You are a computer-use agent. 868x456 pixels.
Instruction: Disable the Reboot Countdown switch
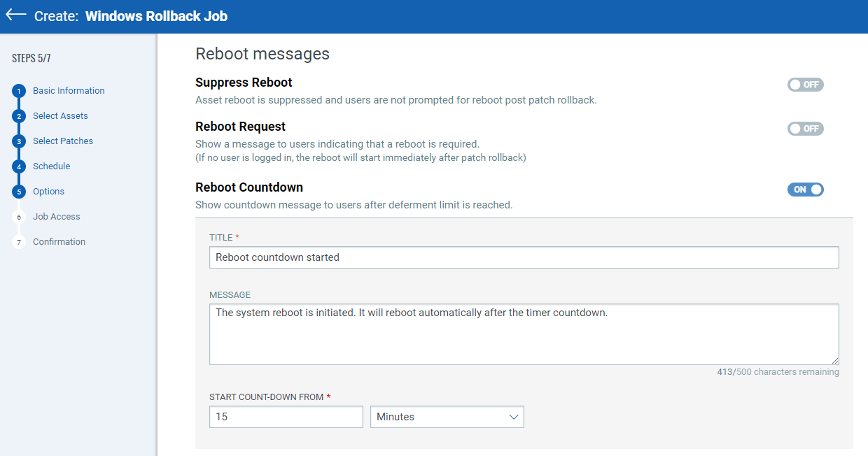(x=805, y=189)
